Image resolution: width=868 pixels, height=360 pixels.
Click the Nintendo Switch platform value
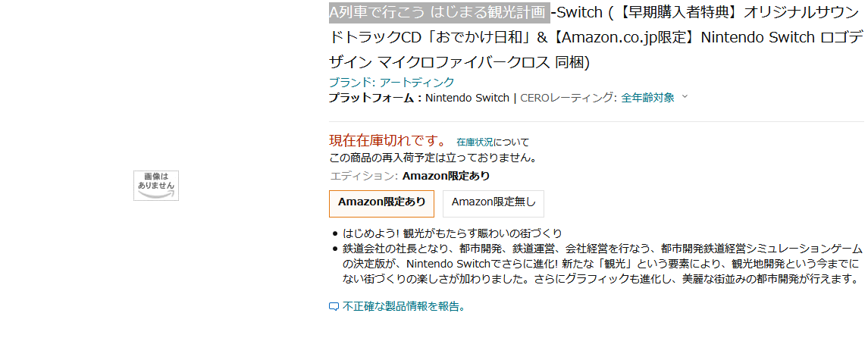467,98
